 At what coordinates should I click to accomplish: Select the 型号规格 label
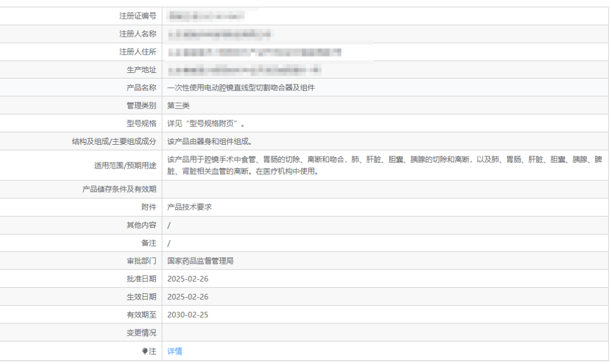141,123
